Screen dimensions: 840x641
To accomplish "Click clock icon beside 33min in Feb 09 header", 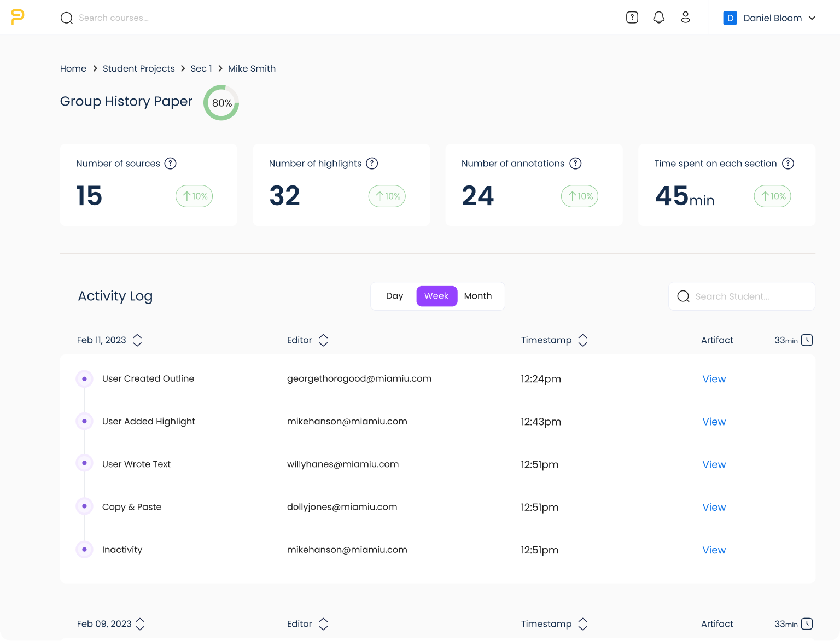I will coord(807,624).
